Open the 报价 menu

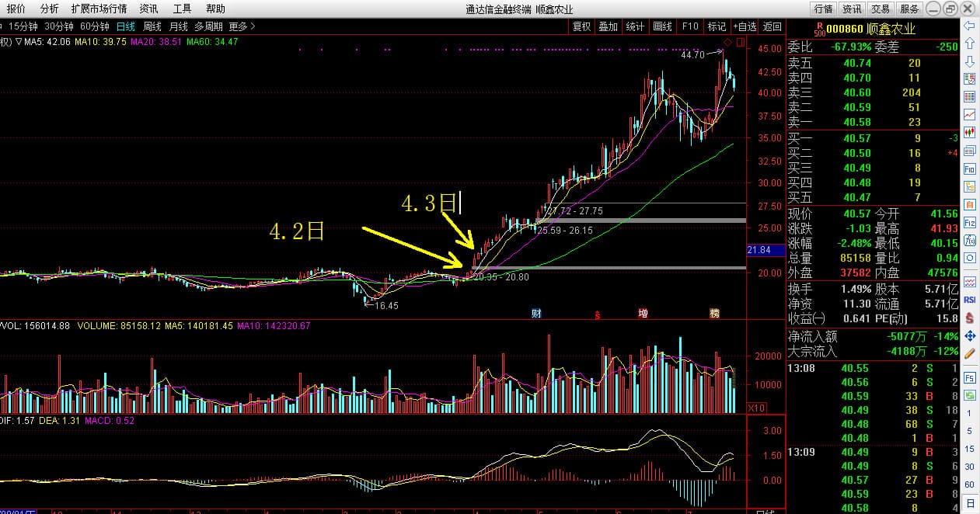pyautogui.click(x=16, y=9)
